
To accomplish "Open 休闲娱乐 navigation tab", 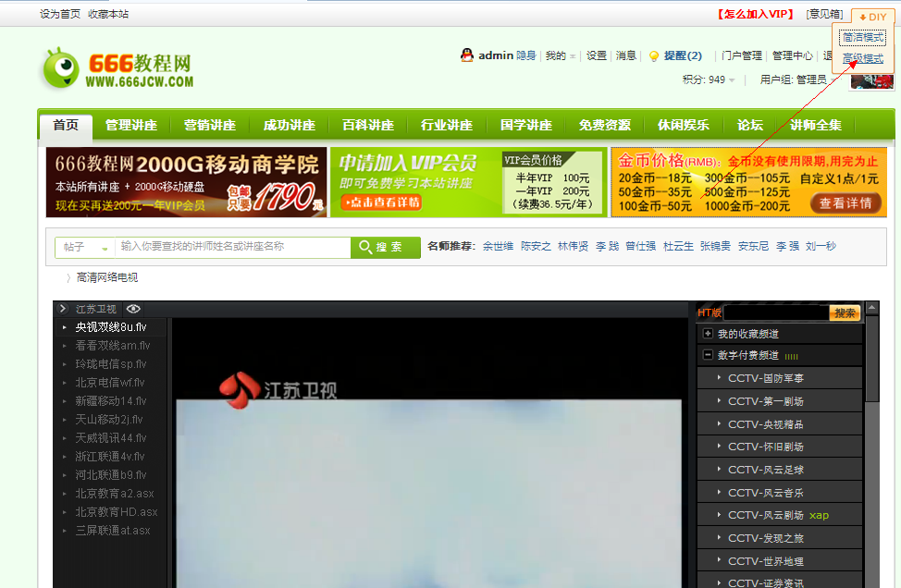I will (x=684, y=125).
